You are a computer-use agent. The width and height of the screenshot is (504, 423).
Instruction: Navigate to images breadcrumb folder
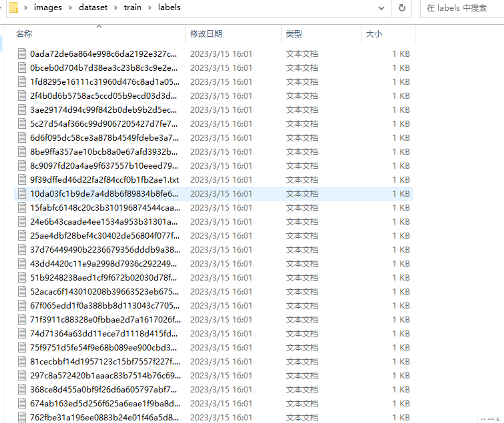coord(48,8)
